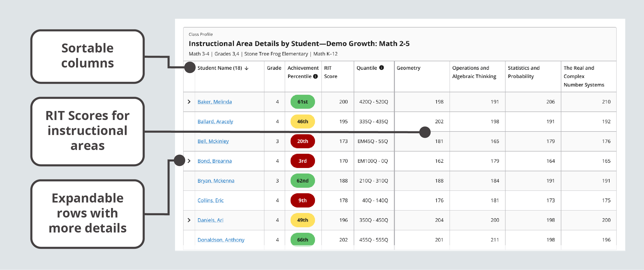Click the sort arrow next to Student Name

tap(247, 68)
